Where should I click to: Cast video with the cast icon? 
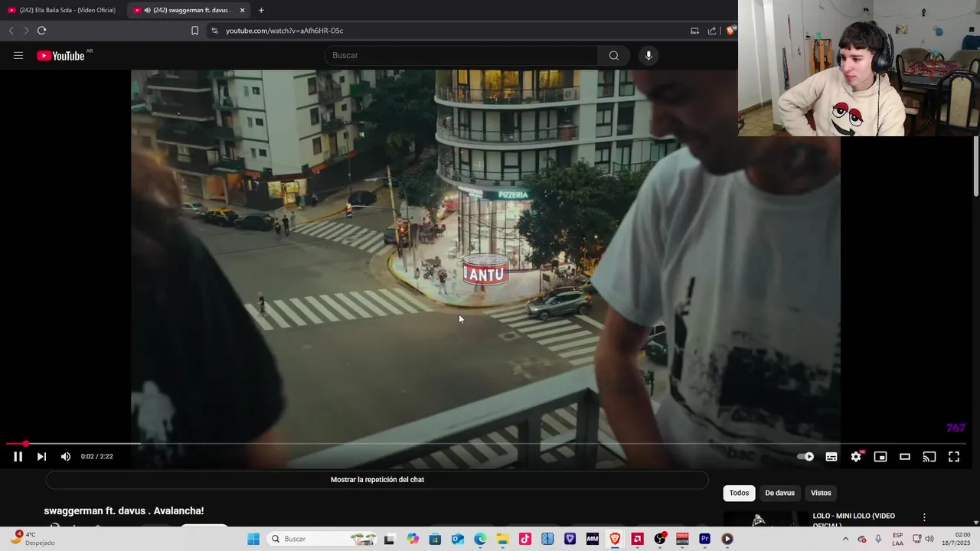pos(929,457)
